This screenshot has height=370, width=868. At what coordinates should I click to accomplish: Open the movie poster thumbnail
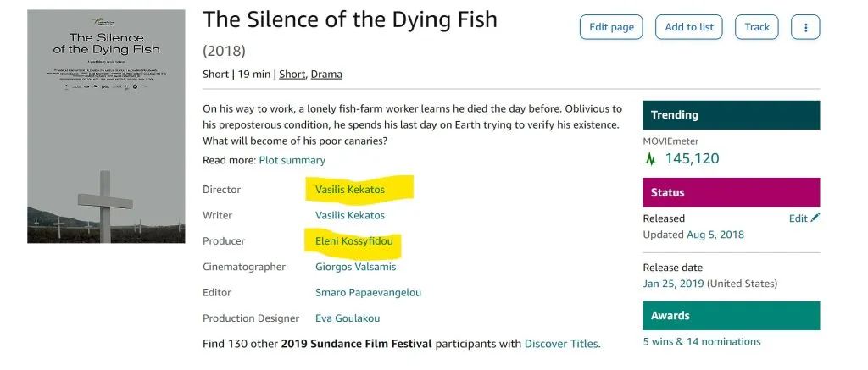pyautogui.click(x=106, y=126)
